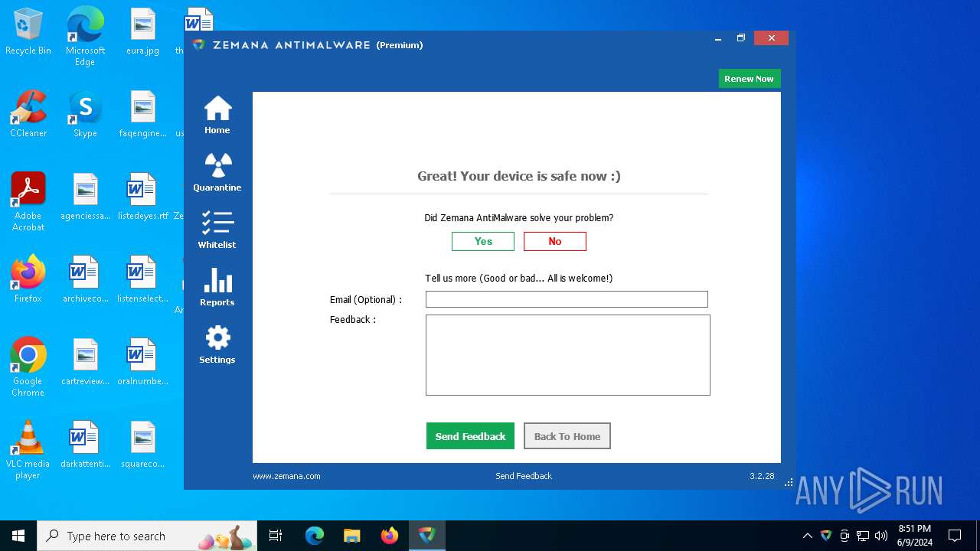Click the version number 3.2.28

[x=762, y=476]
